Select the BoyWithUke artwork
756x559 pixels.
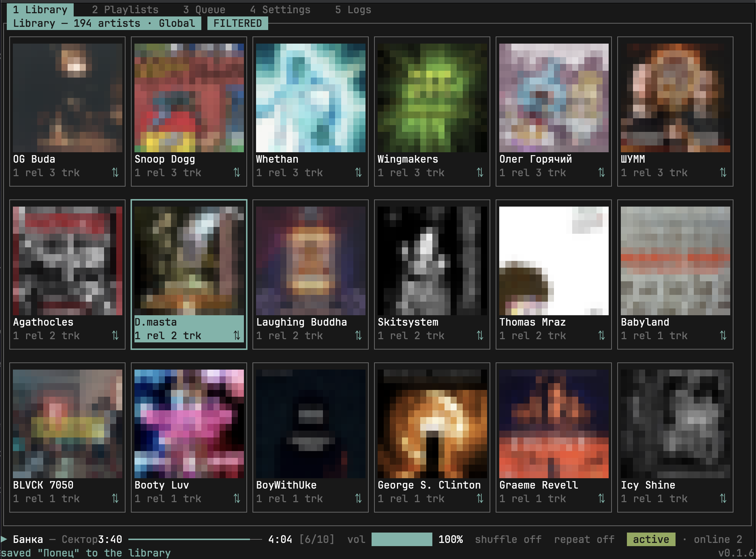click(311, 424)
